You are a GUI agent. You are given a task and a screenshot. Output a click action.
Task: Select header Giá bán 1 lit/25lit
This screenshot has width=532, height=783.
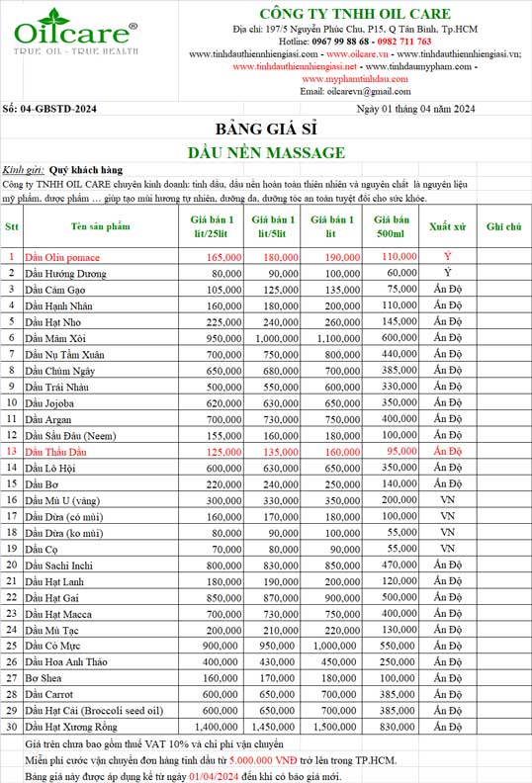[211, 226]
